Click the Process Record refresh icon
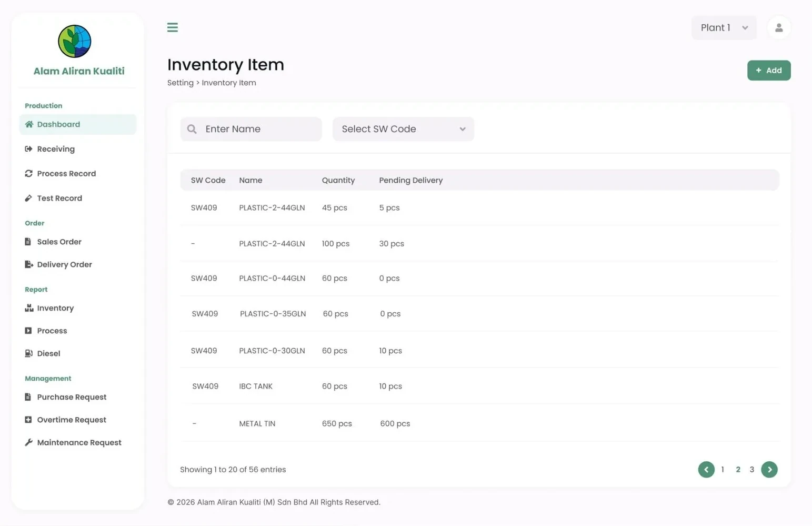Viewport: 812px width, 526px height. pyautogui.click(x=28, y=173)
